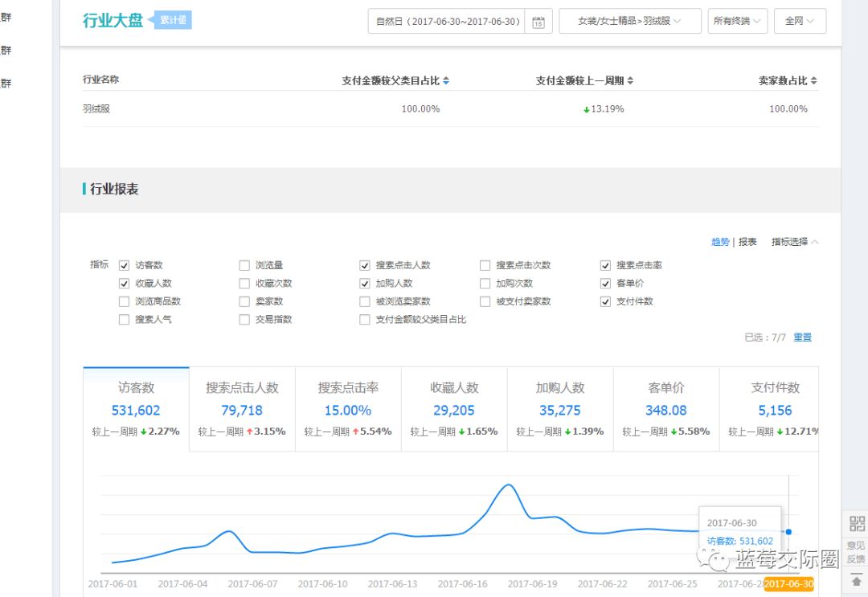Image resolution: width=868 pixels, height=597 pixels.
Task: Open the calendar icon next to the date range
Action: tap(537, 21)
